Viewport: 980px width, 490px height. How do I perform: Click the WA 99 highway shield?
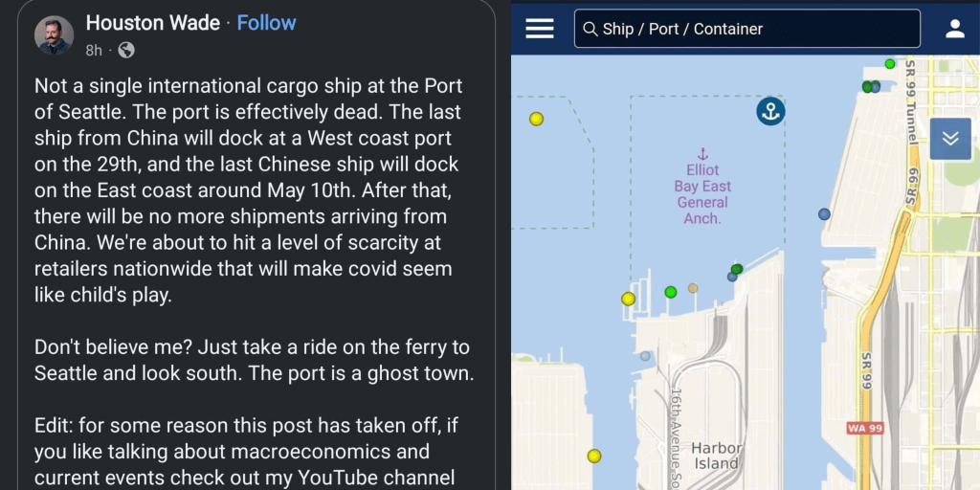pos(863,428)
